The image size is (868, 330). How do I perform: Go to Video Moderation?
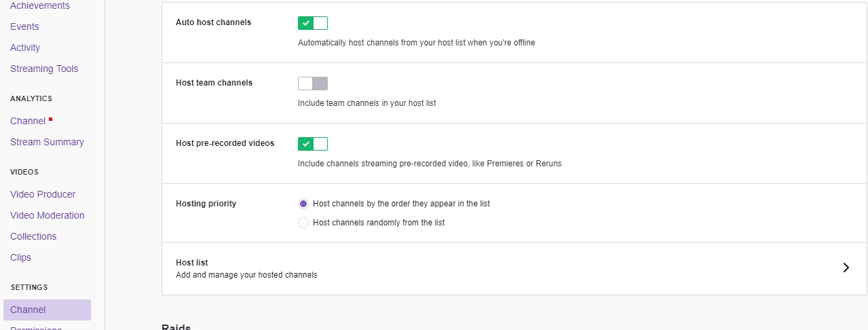48,215
